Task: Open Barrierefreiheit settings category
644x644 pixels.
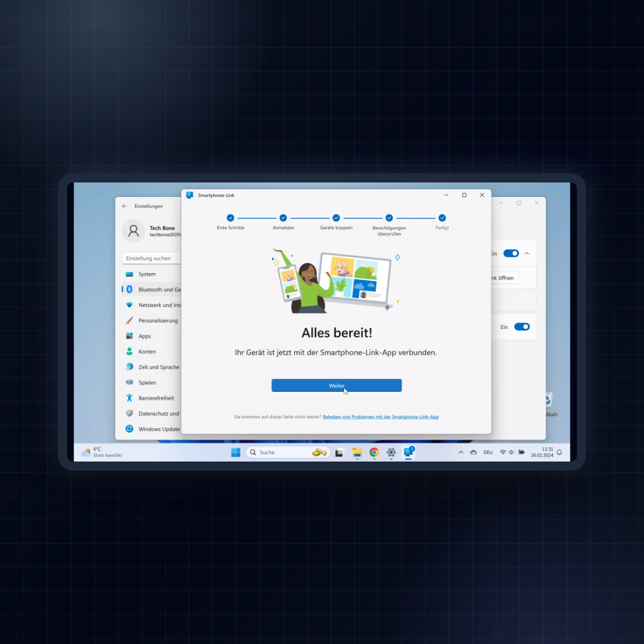Action: click(151, 399)
